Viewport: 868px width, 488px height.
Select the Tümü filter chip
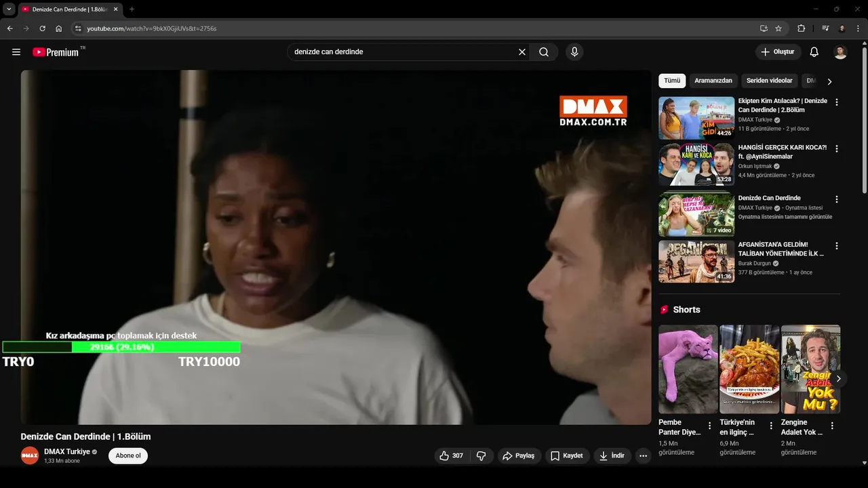click(x=672, y=81)
